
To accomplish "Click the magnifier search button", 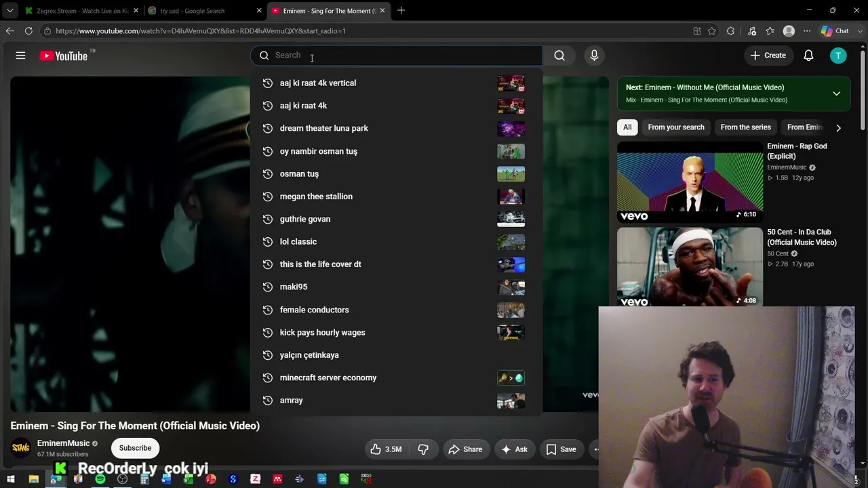I will [x=559, y=56].
